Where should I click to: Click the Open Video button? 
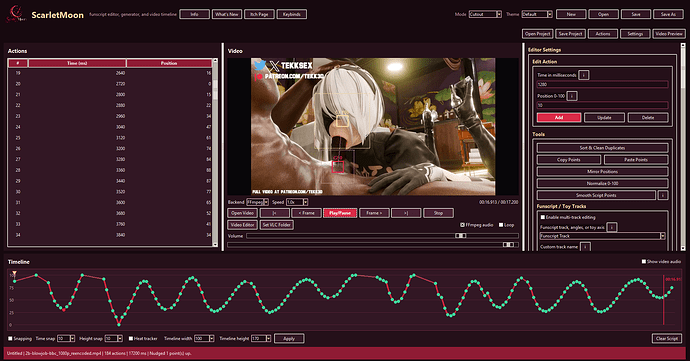242,213
